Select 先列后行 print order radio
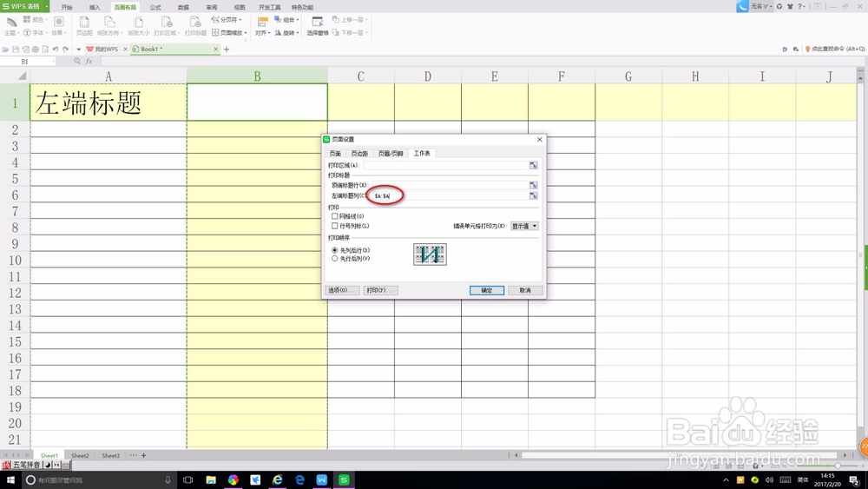 334,250
